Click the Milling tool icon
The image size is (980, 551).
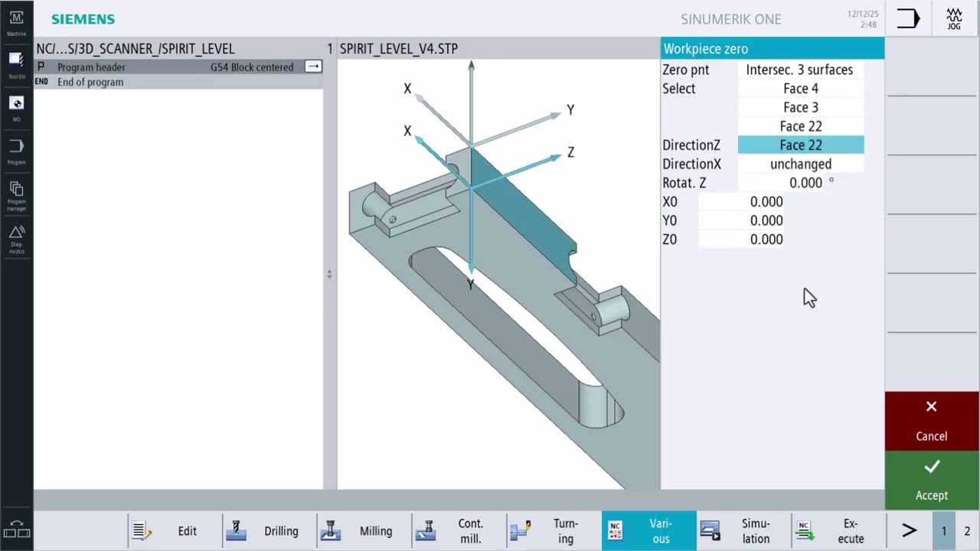pyautogui.click(x=331, y=530)
